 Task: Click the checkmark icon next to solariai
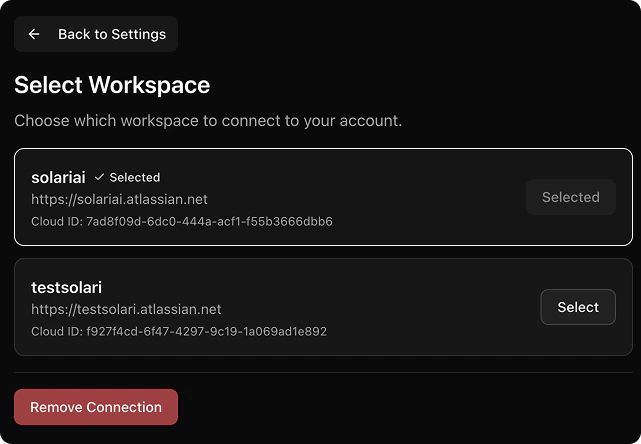(99, 177)
